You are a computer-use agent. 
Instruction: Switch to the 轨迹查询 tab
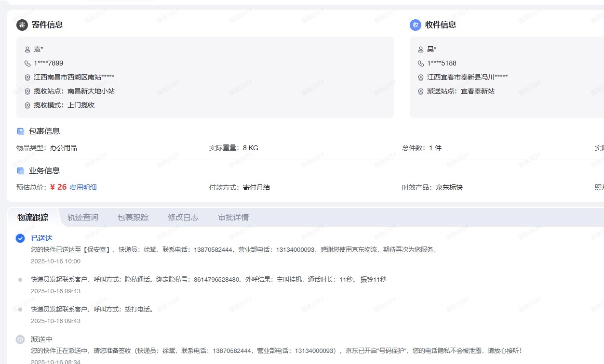tap(83, 218)
